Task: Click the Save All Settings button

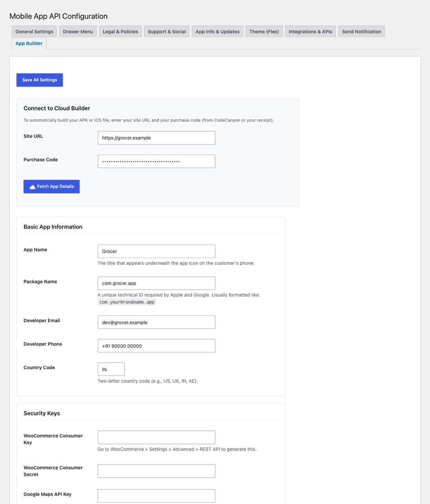Action: pos(39,80)
